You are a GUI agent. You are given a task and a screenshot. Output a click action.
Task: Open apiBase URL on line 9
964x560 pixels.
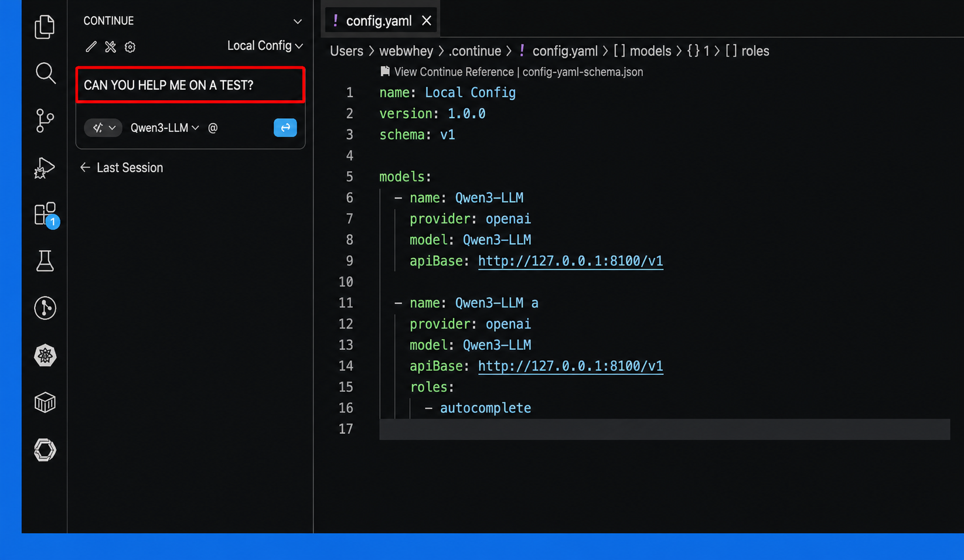pos(570,261)
